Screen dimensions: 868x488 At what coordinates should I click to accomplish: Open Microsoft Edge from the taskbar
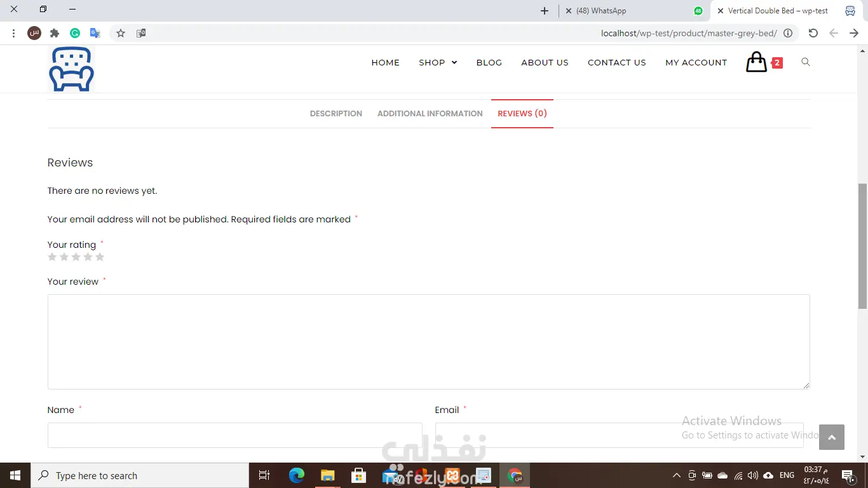(x=297, y=475)
